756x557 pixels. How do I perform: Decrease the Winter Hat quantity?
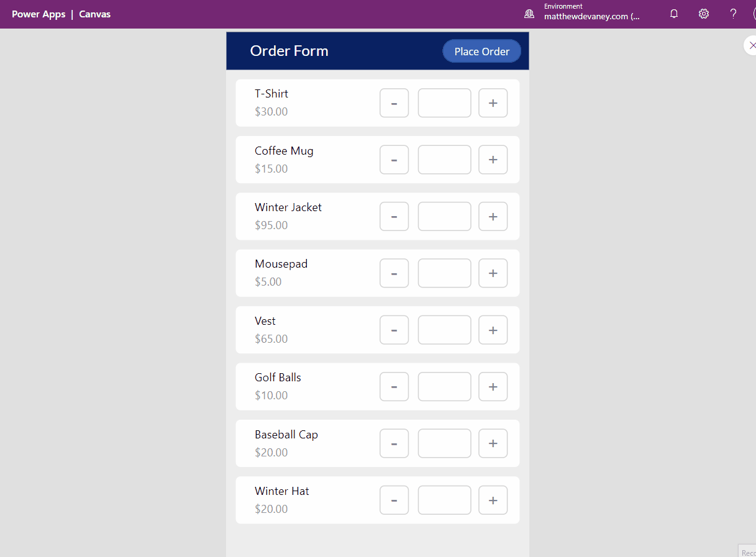394,500
